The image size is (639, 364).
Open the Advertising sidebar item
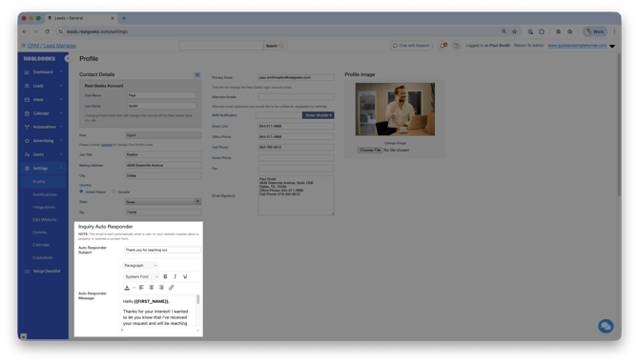[43, 141]
